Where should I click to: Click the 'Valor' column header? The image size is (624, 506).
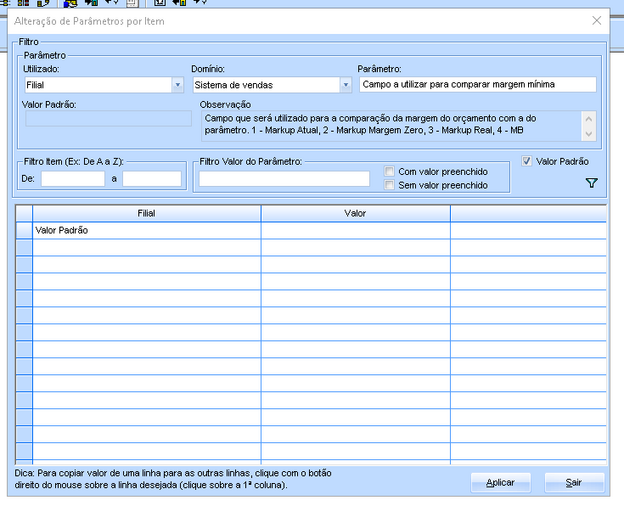[x=355, y=213]
